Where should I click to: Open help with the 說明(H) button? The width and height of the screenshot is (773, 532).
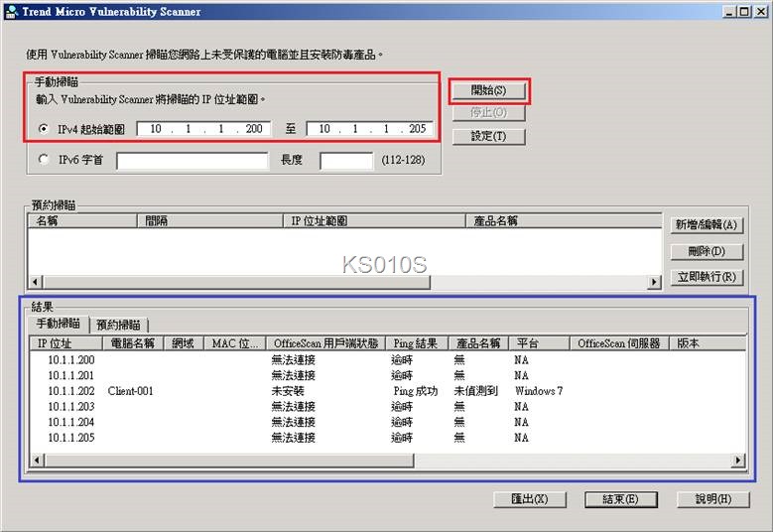click(712, 498)
